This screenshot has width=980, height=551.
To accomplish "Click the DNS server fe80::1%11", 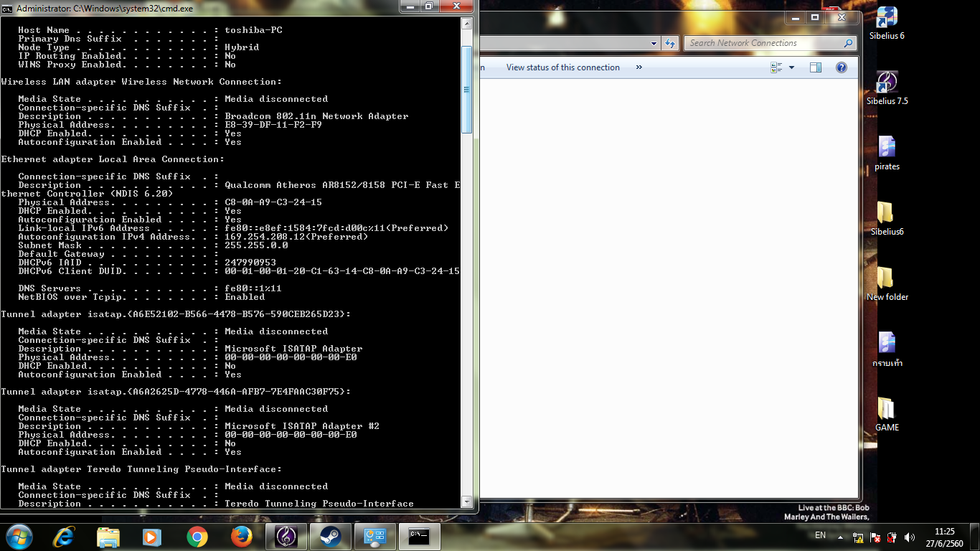I will click(x=253, y=288).
